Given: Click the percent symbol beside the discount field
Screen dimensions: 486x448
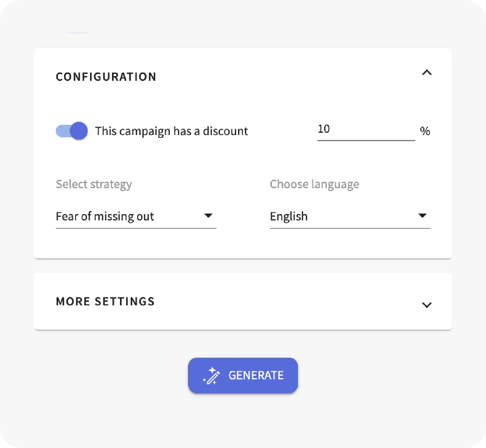Looking at the screenshot, I should pos(425,131).
